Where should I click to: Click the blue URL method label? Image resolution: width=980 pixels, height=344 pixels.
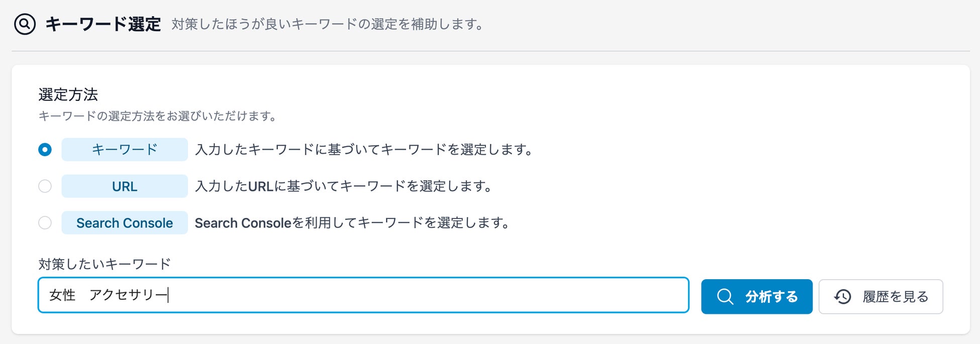click(125, 186)
